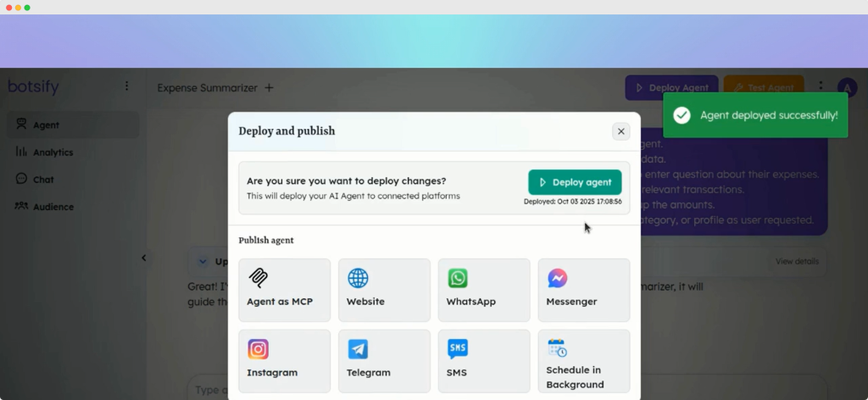Choose the WhatsApp publish icon

tap(458, 278)
